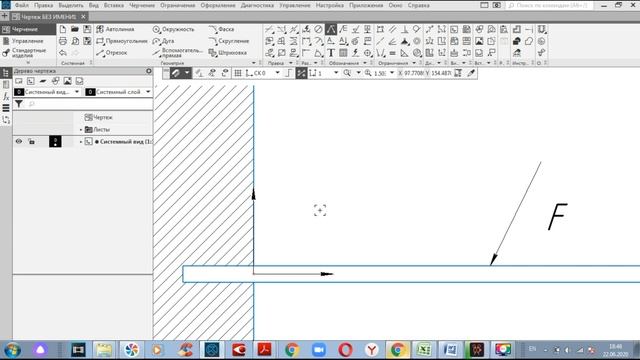Open Excel from the taskbar

click(424, 350)
